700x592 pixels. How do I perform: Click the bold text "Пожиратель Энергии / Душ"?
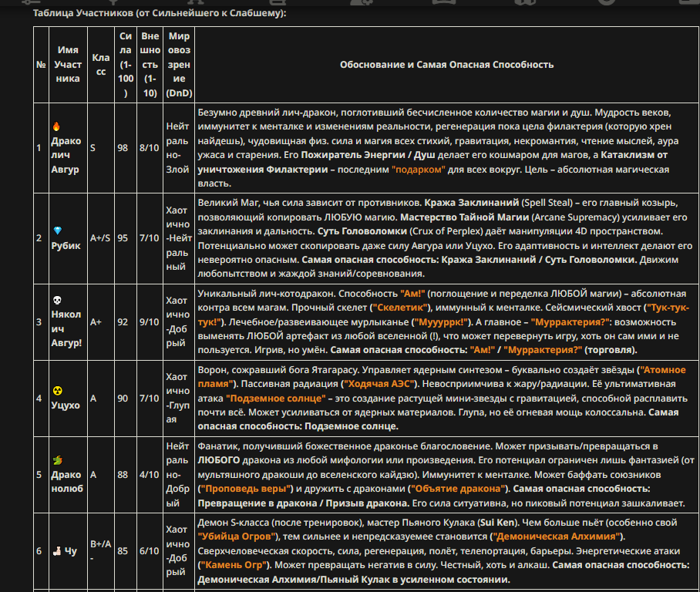(x=368, y=155)
